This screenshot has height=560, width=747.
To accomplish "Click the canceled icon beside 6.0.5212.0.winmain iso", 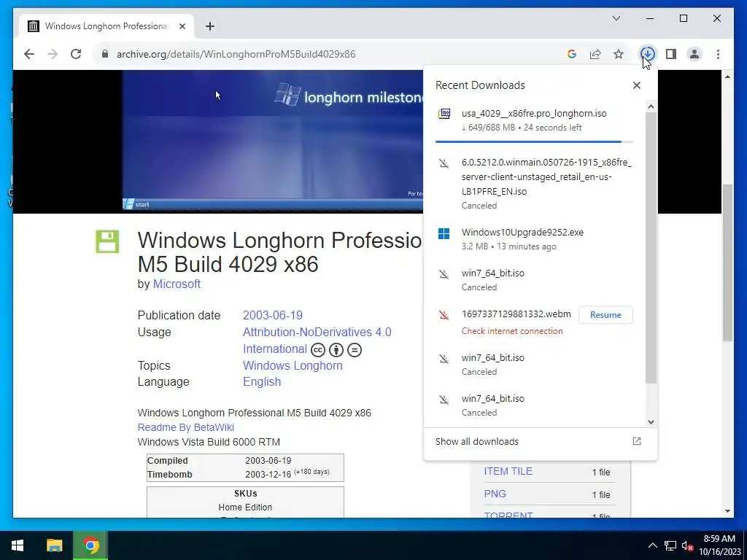I will pos(444,163).
